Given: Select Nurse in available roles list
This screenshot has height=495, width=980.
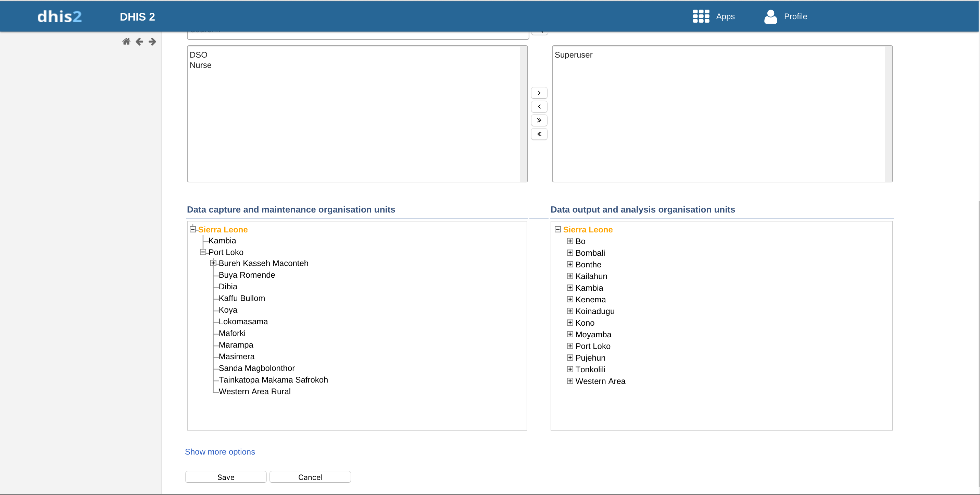Looking at the screenshot, I should [201, 65].
